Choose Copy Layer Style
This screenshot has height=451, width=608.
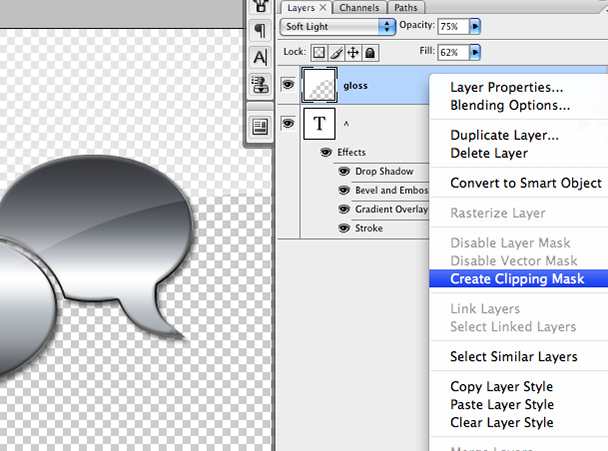coord(501,386)
